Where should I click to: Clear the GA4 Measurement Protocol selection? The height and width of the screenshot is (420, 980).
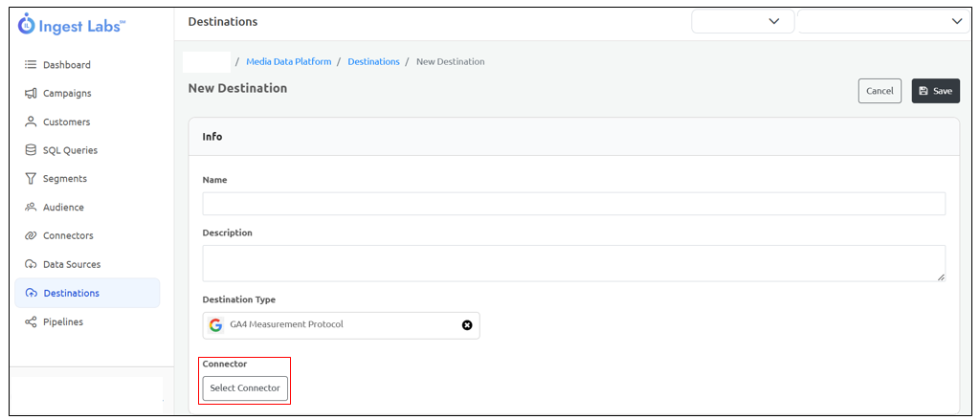(467, 325)
